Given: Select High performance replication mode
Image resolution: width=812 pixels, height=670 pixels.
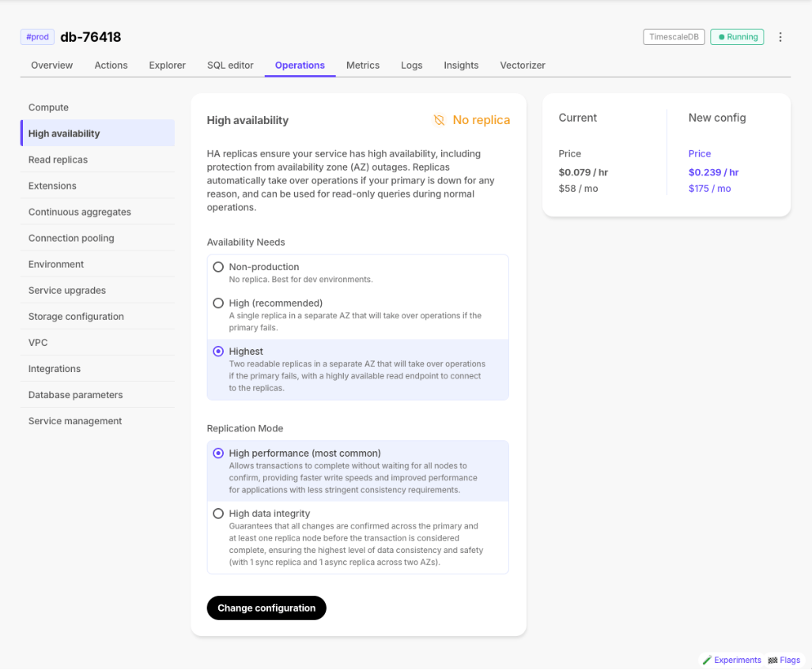Looking at the screenshot, I should [x=218, y=454].
